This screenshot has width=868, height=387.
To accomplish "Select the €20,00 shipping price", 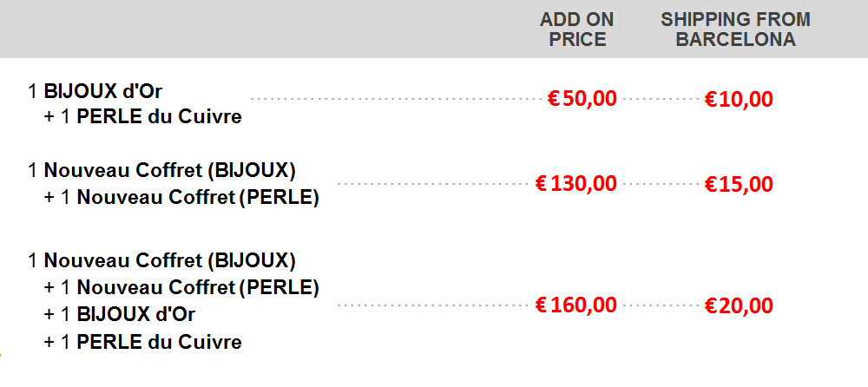I will pos(739,305).
